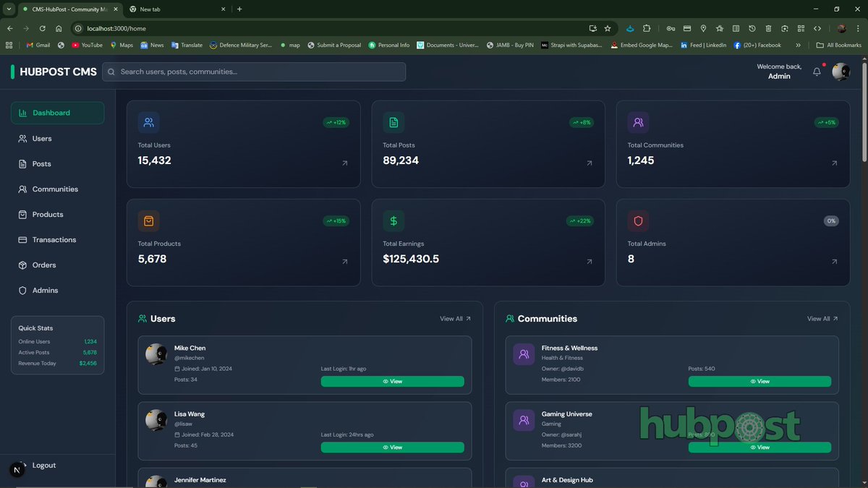
Task: Open the YouTube bookmark
Action: pos(87,45)
